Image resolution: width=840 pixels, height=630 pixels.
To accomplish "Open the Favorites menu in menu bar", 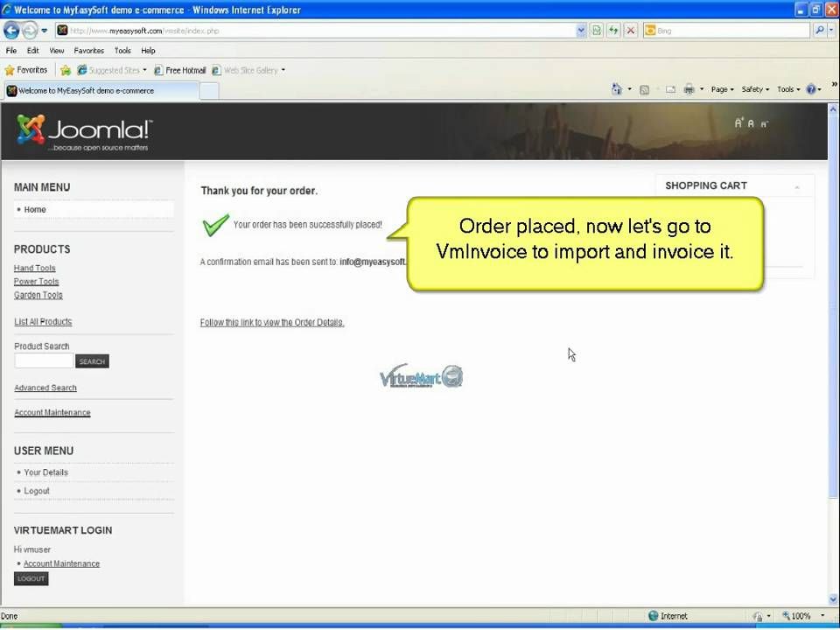I will (89, 51).
